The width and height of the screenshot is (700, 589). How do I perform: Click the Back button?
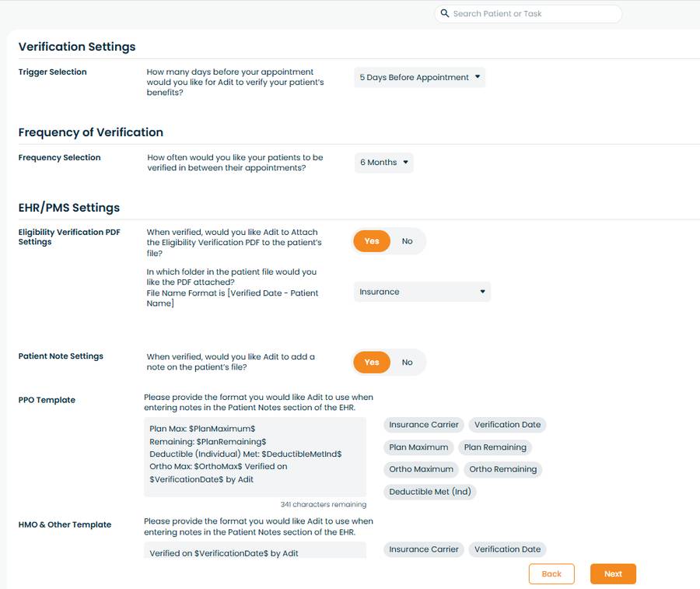[551, 573]
